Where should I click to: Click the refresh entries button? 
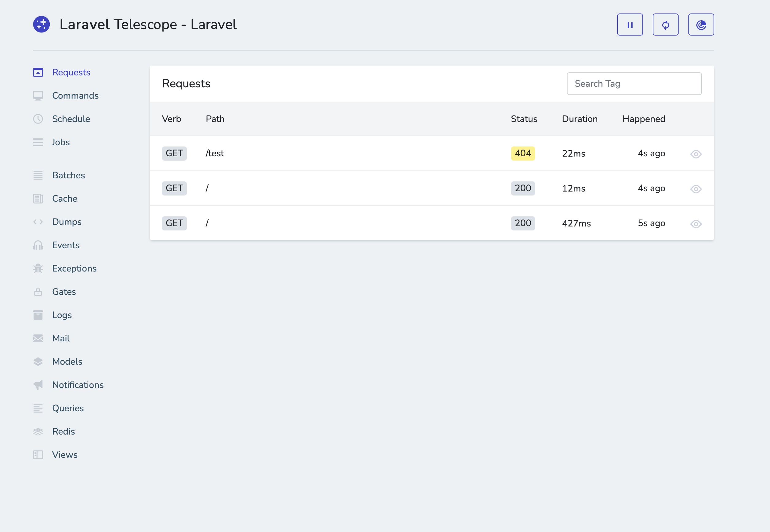[666, 24]
